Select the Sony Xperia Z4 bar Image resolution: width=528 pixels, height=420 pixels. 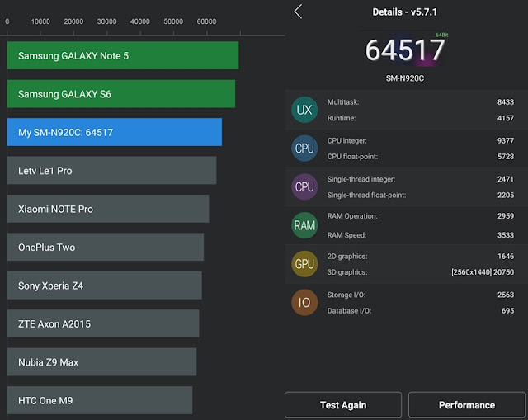click(105, 286)
